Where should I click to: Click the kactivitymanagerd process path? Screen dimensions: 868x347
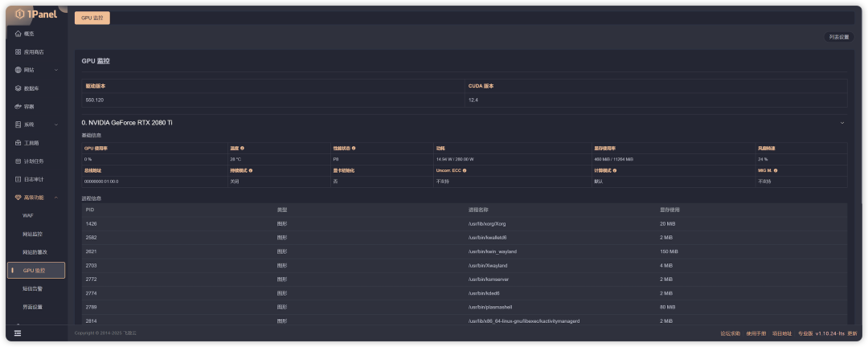pyautogui.click(x=524, y=321)
